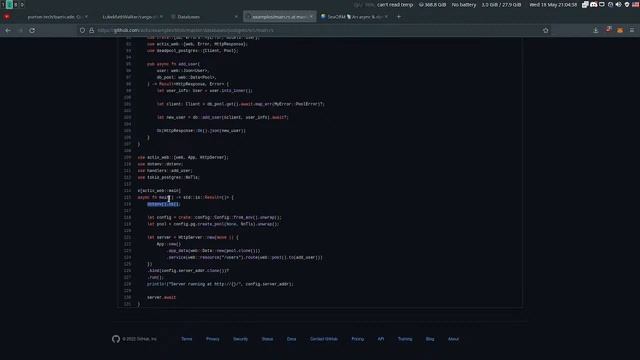Switch to the barricade tab
The height and width of the screenshot is (360, 640).
coord(54,17)
